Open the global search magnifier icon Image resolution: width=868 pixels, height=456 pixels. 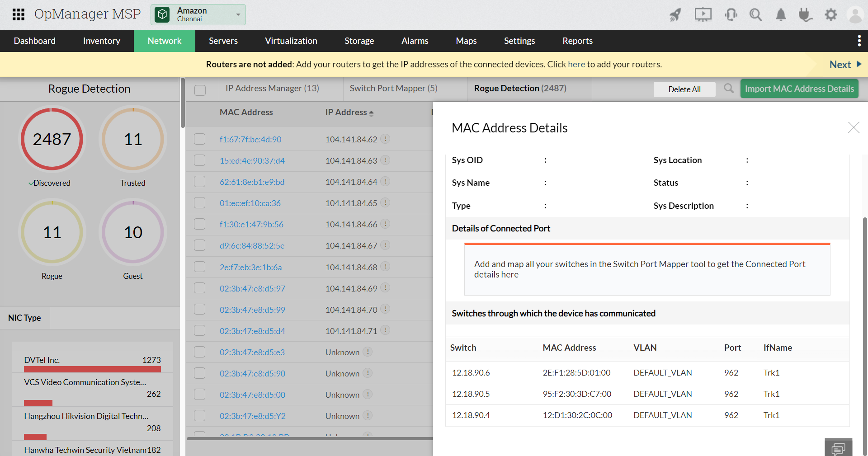coord(755,14)
